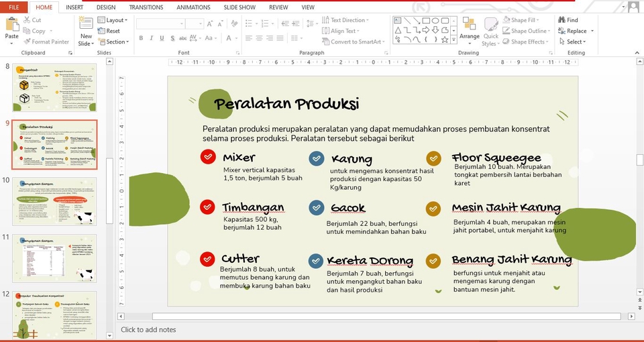Toggle Strikethrough formatting
This screenshot has width=644, height=342.
click(x=182, y=38)
